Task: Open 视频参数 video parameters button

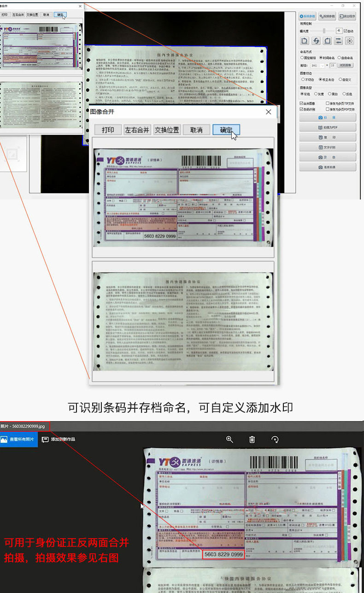Action: tap(327, 16)
